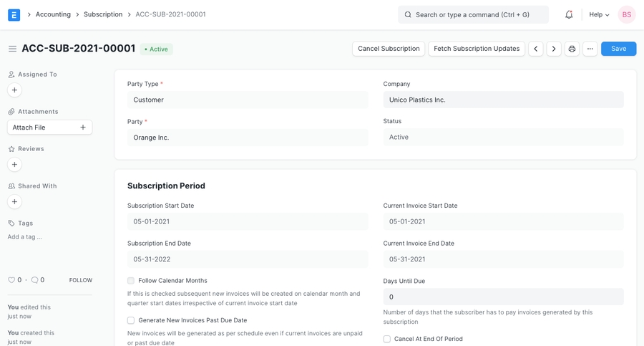Share document using Shared With plus
The width and height of the screenshot is (644, 346).
pyautogui.click(x=14, y=202)
